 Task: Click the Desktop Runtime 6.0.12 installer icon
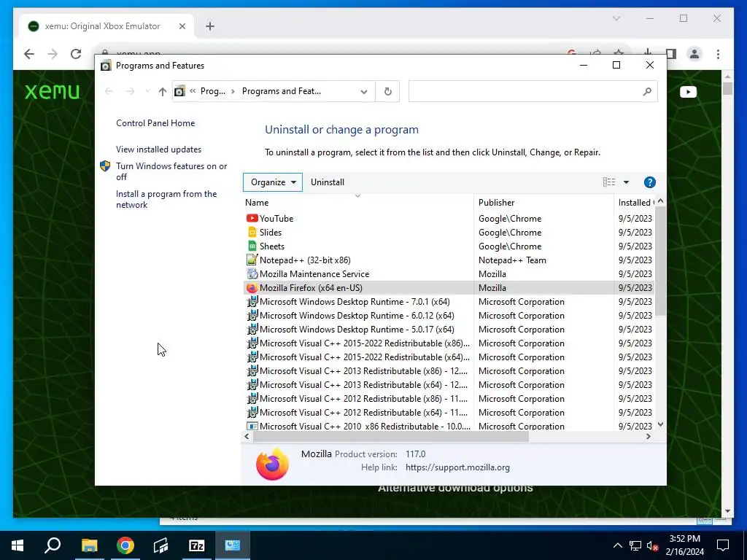point(252,315)
